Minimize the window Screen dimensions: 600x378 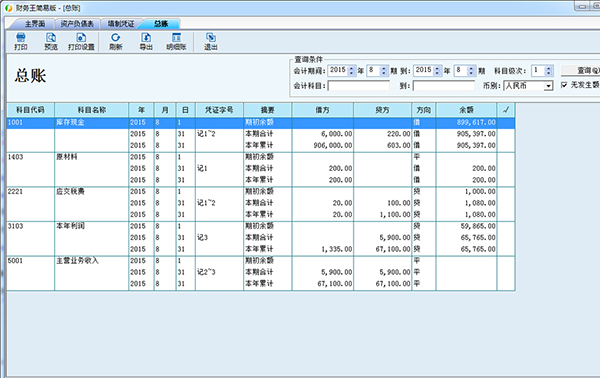pyautogui.click(x=582, y=6)
